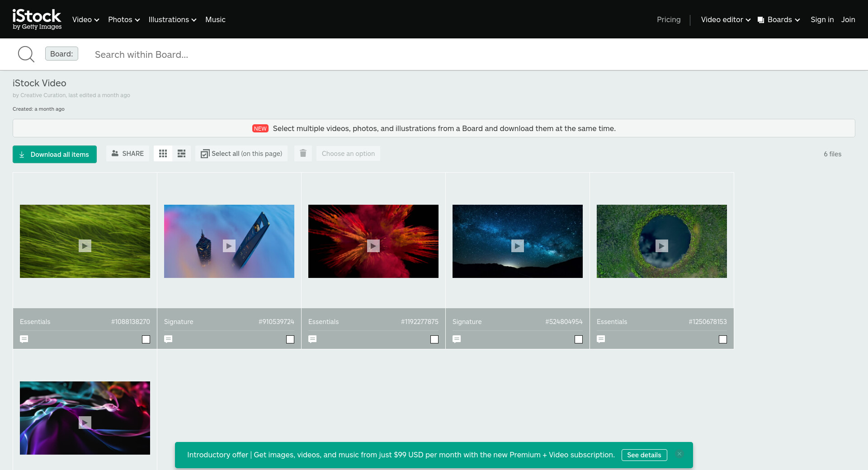Open comments on video #1250678153
This screenshot has width=868, height=470.
tap(601, 339)
